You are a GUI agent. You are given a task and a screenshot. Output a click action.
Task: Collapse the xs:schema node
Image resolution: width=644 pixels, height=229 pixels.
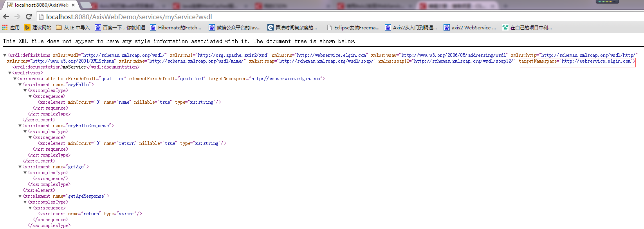coord(15,79)
